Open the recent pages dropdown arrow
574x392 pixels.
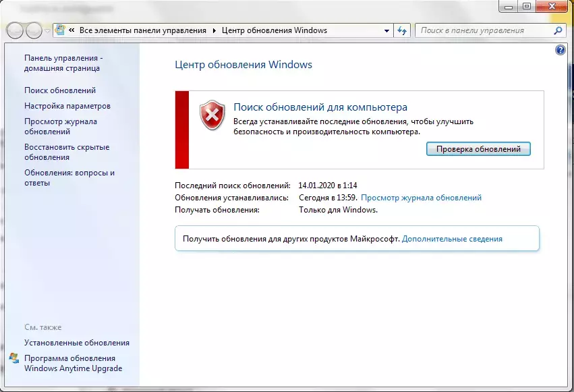(48, 31)
